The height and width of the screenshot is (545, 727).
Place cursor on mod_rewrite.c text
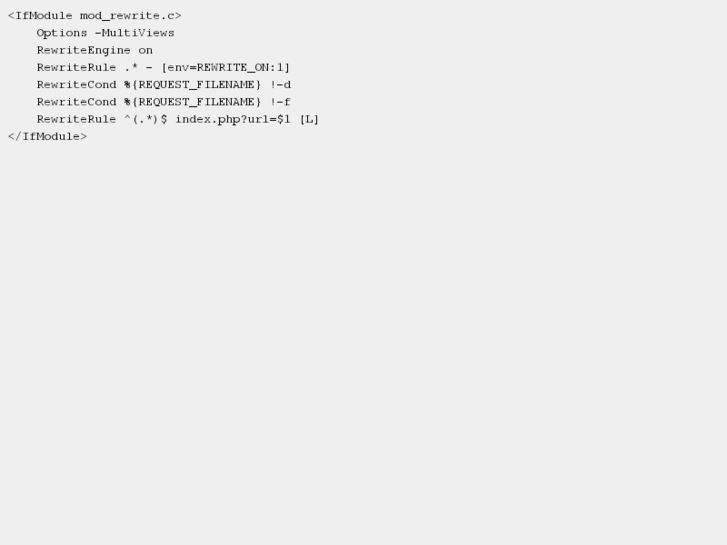[131, 16]
